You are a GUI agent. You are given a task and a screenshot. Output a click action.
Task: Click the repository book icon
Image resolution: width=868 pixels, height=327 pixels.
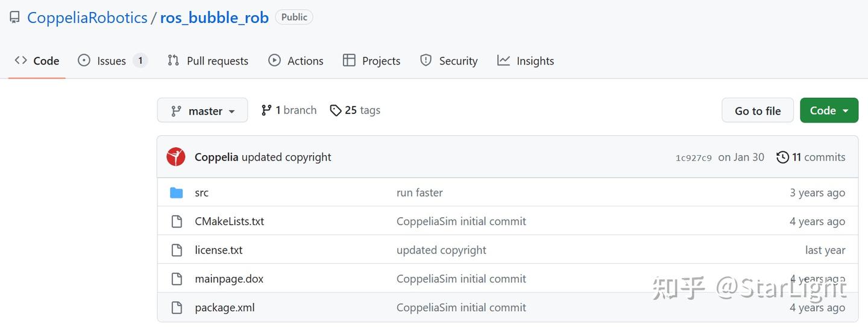point(14,17)
